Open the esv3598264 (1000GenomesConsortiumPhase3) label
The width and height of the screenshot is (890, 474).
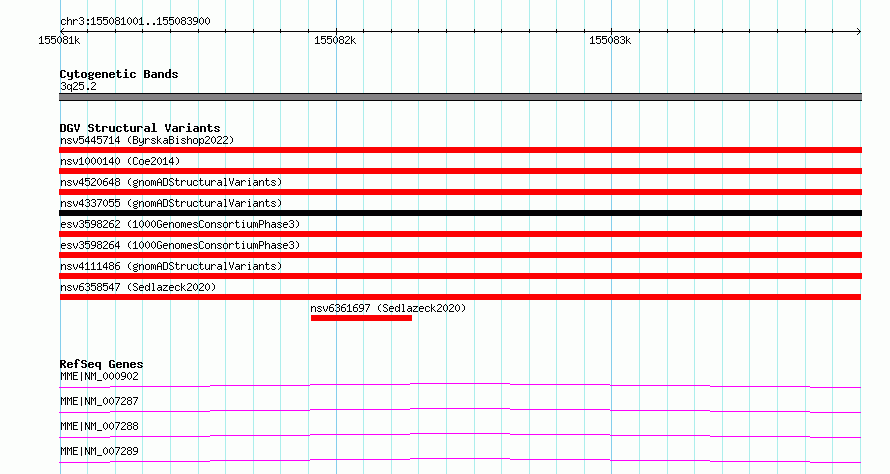(x=180, y=245)
